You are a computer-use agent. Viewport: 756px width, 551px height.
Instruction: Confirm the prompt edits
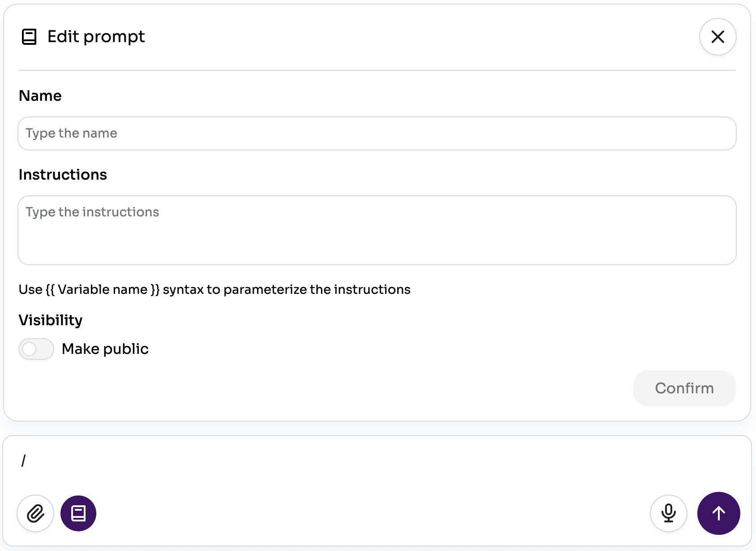click(684, 388)
